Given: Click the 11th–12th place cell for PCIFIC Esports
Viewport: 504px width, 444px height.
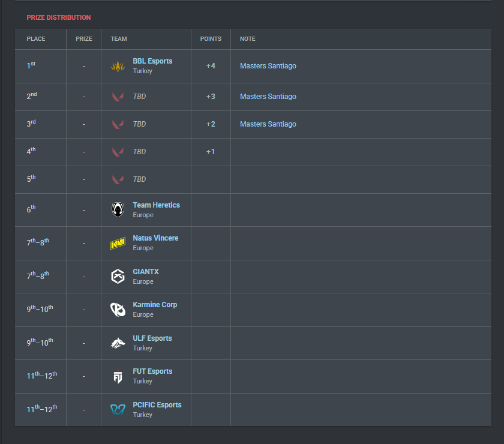Looking at the screenshot, I should [x=42, y=409].
